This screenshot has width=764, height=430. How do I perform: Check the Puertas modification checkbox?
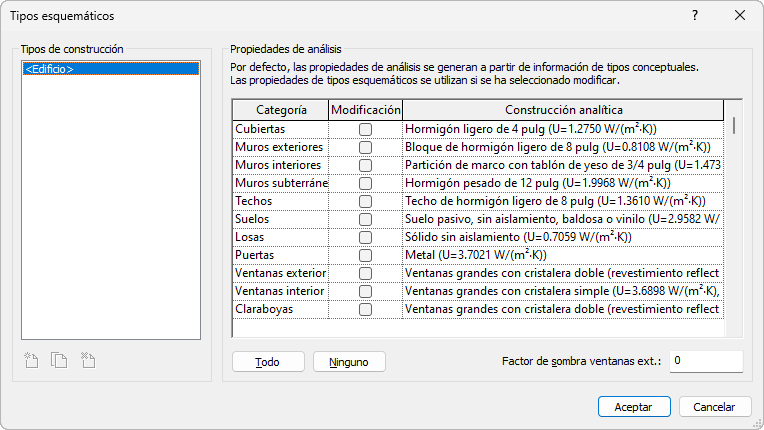tap(366, 255)
